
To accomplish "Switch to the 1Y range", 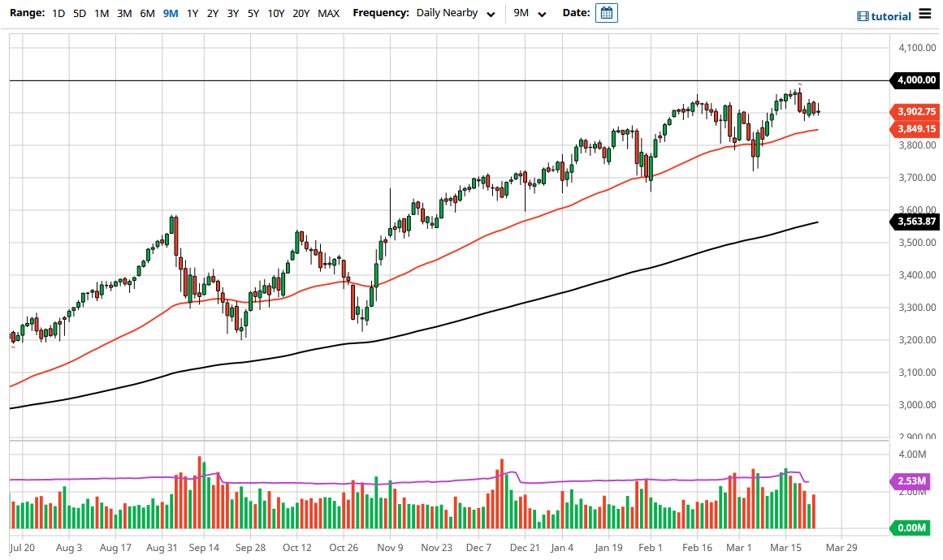I will 192,13.
